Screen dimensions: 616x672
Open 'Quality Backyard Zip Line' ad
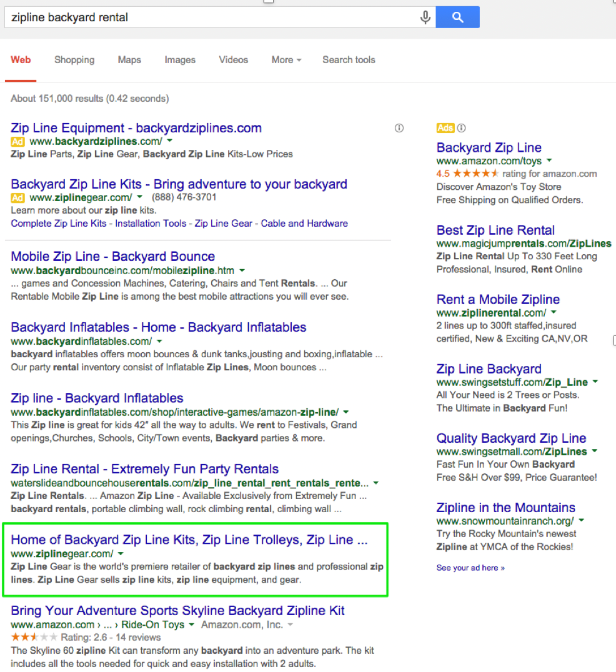click(512, 438)
